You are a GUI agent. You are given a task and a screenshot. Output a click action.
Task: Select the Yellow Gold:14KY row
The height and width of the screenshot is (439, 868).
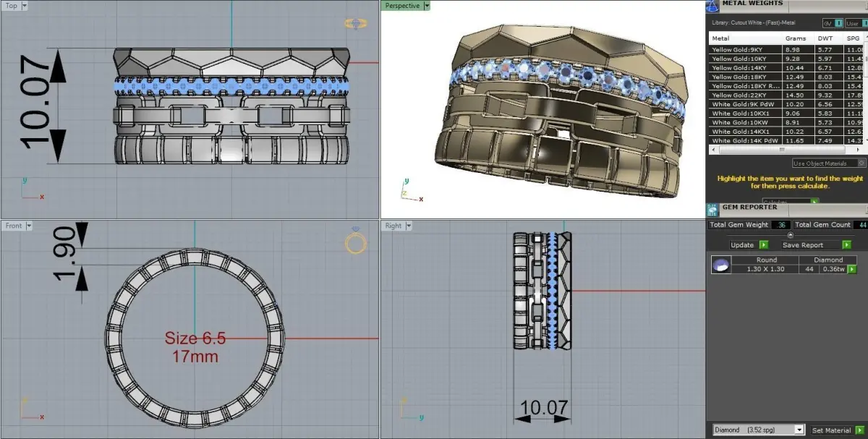pos(787,67)
